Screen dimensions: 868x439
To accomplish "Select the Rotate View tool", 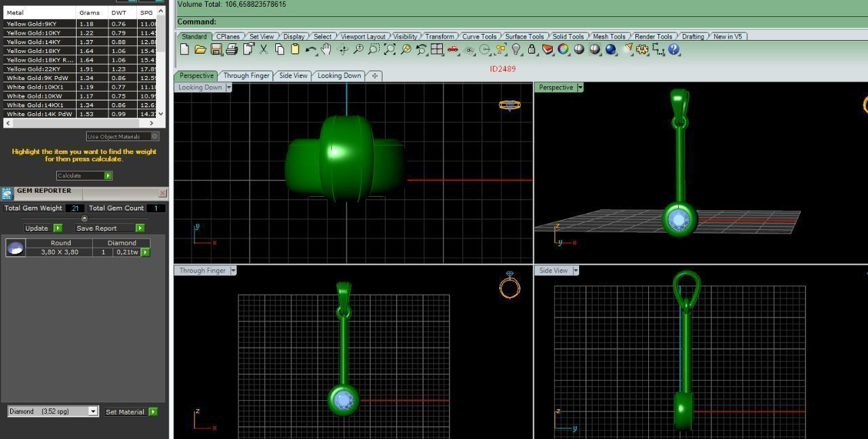I will point(342,49).
